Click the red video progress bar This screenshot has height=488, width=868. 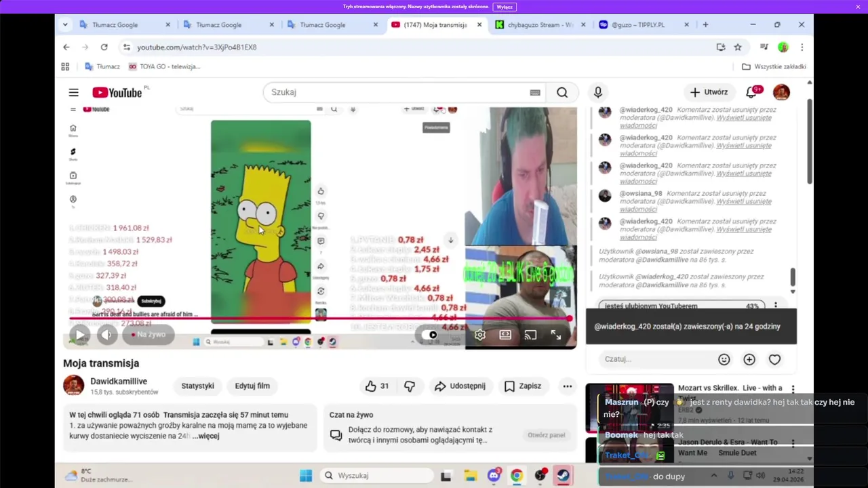pos(319,319)
